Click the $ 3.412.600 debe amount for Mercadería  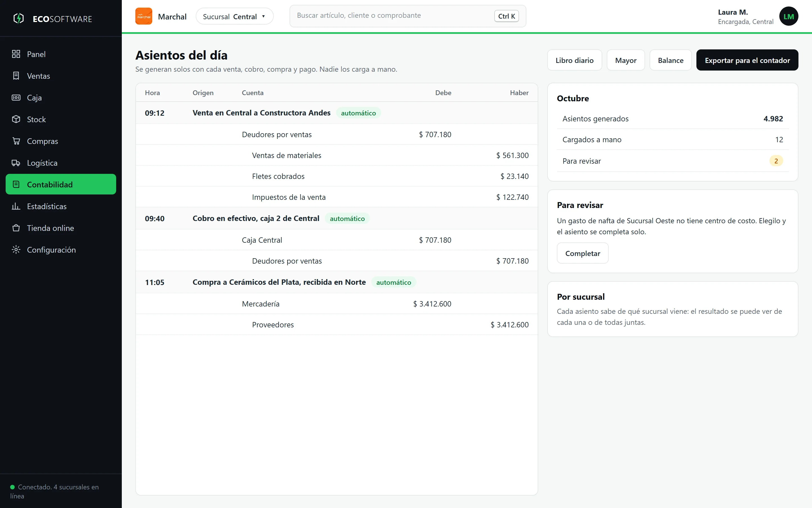point(432,304)
